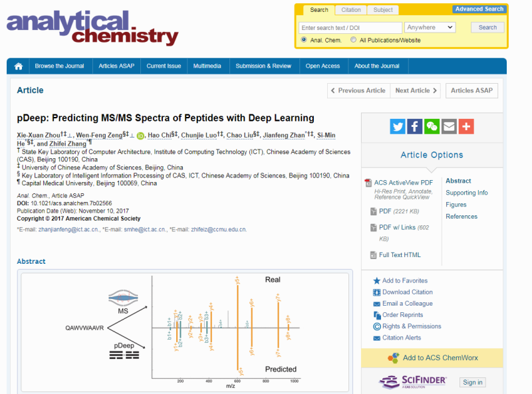Viewport: 532px width, 394px height.
Task: Open About the Journal menu
Action: [377, 66]
